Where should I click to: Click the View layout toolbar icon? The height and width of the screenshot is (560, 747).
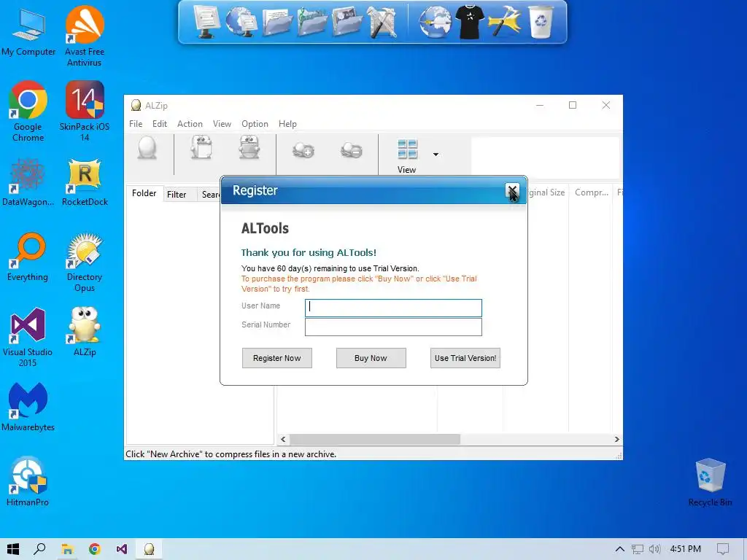407,149
